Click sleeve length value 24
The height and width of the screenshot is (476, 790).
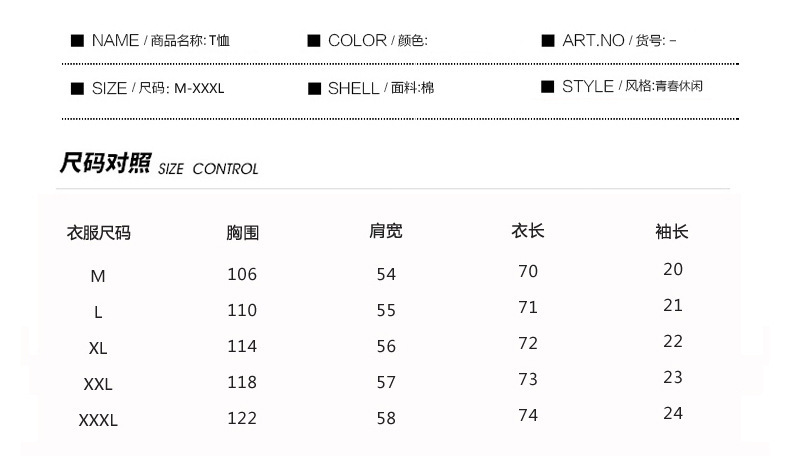672,413
